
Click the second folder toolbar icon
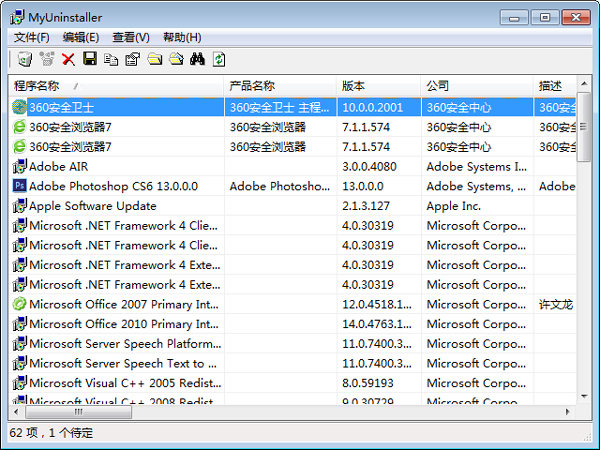pyautogui.click(x=176, y=59)
